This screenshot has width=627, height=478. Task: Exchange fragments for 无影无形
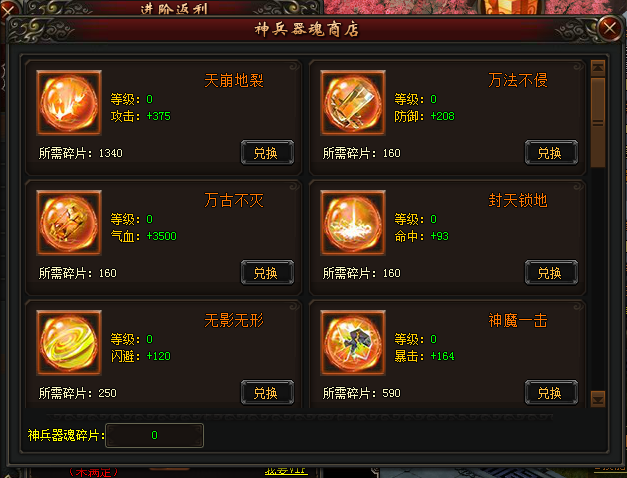tap(267, 392)
